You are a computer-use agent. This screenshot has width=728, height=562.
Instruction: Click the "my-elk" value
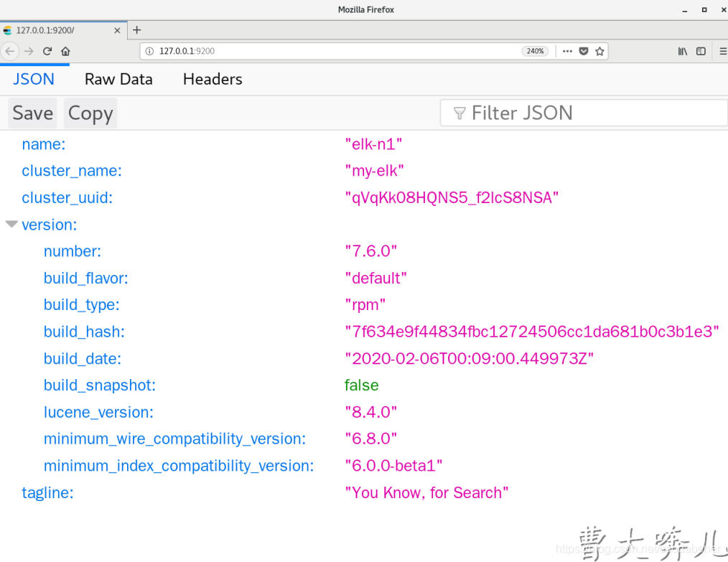pos(374,171)
